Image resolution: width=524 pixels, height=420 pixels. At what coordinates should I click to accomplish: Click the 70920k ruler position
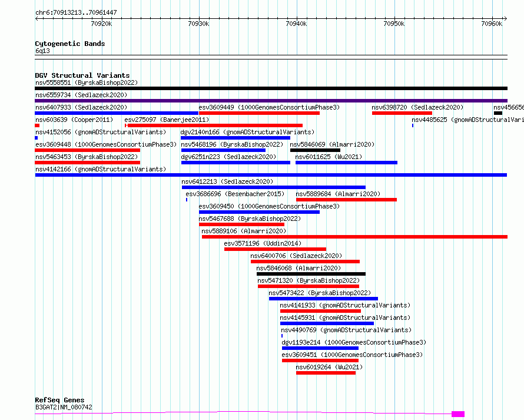[x=101, y=24]
